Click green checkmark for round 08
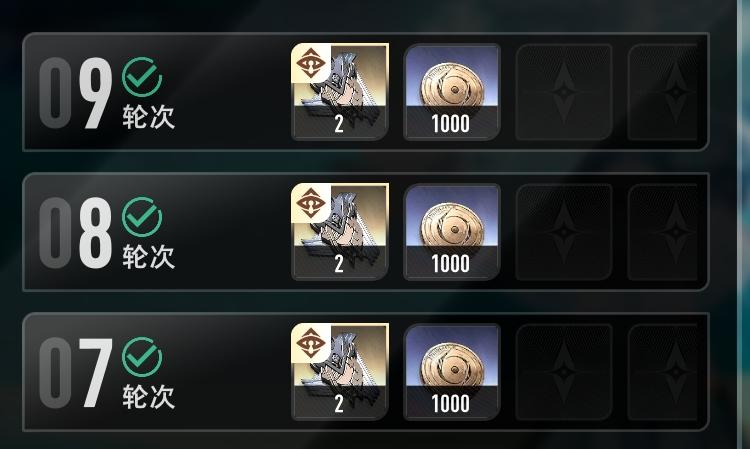 tap(142, 217)
